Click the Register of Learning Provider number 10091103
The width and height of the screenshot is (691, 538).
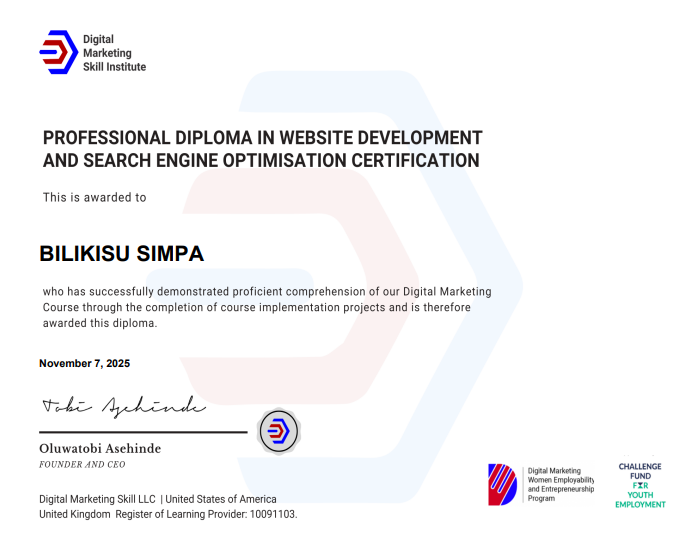tap(269, 514)
